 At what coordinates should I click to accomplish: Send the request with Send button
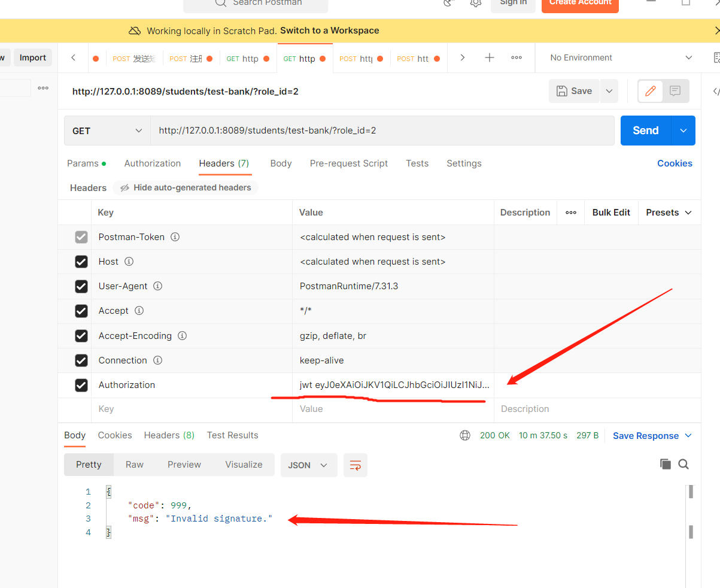(x=646, y=131)
